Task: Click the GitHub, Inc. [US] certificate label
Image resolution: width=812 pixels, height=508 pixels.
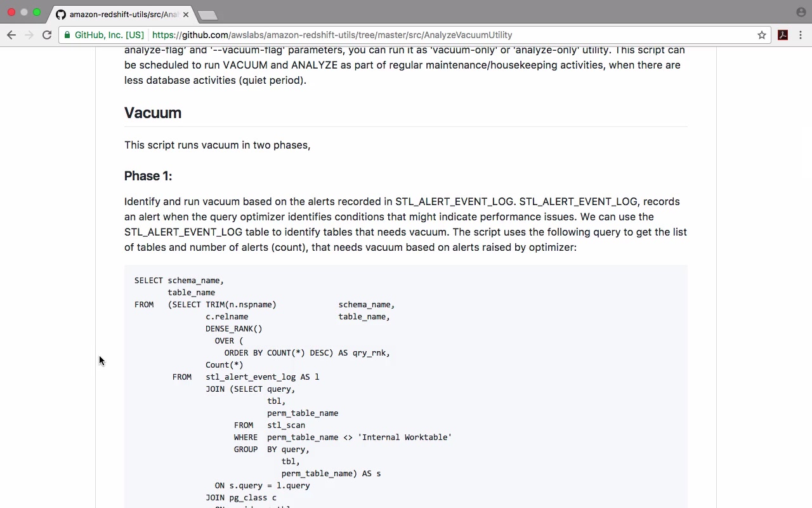Action: coord(109,35)
